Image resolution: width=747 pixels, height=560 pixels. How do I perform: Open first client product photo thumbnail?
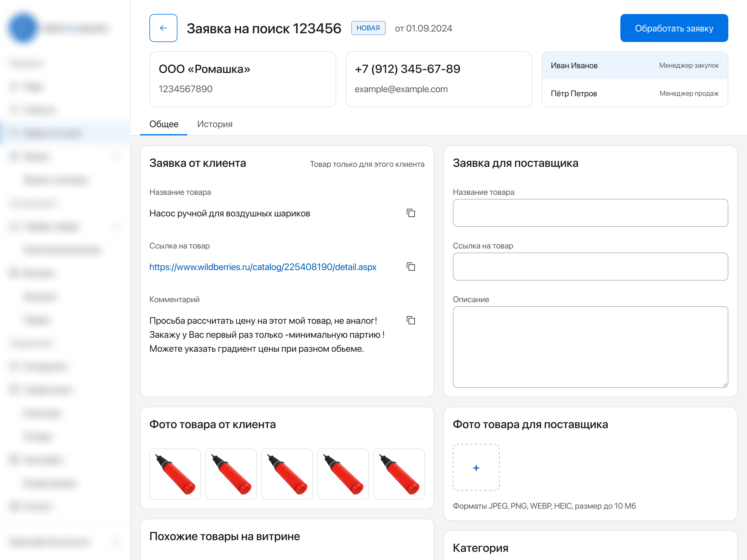pyautogui.click(x=175, y=474)
